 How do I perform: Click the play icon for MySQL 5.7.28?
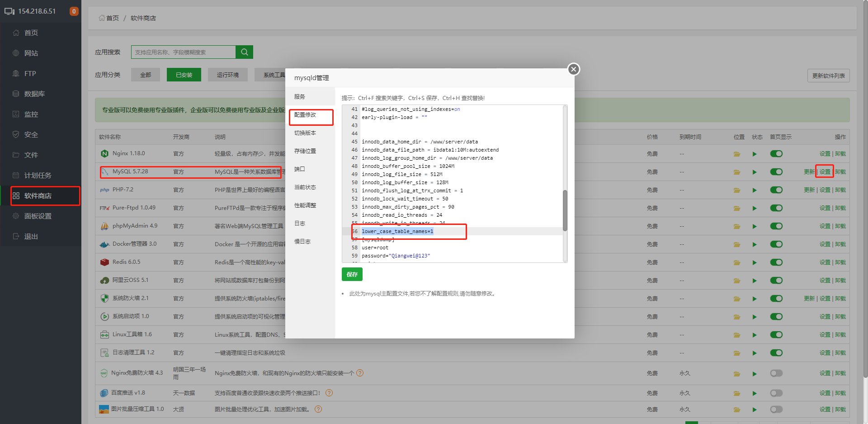755,172
